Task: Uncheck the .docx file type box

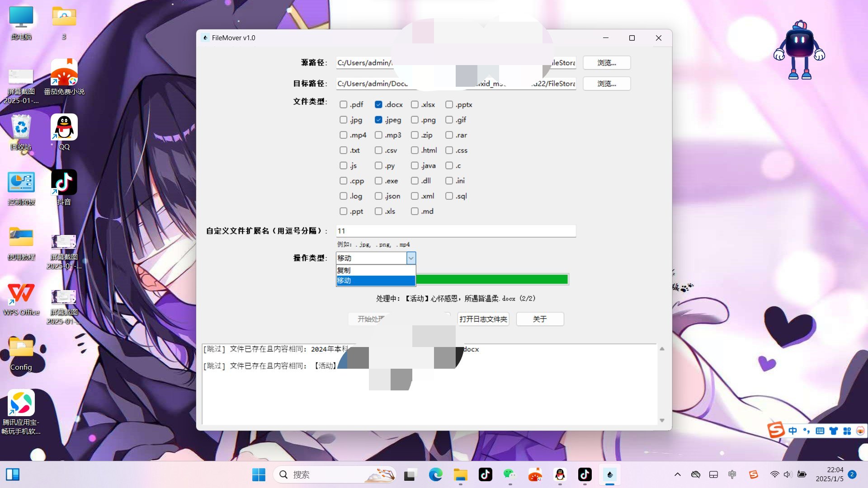Action: pos(378,104)
